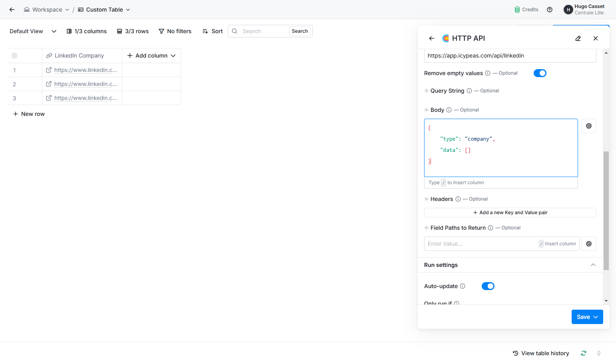Click the Search button
This screenshot has height=364, width=616.
pyautogui.click(x=300, y=31)
